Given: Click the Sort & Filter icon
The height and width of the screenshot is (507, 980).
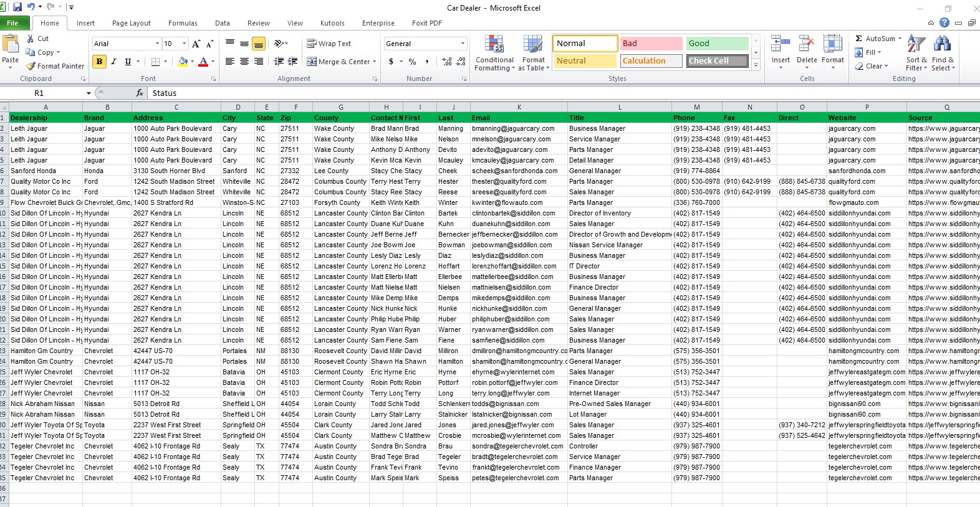Looking at the screenshot, I should click(x=916, y=53).
